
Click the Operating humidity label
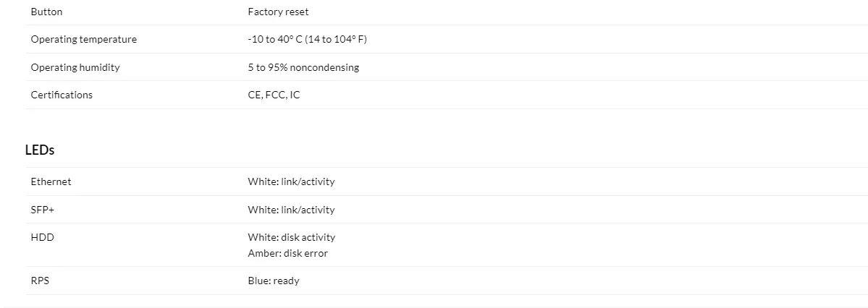point(75,67)
